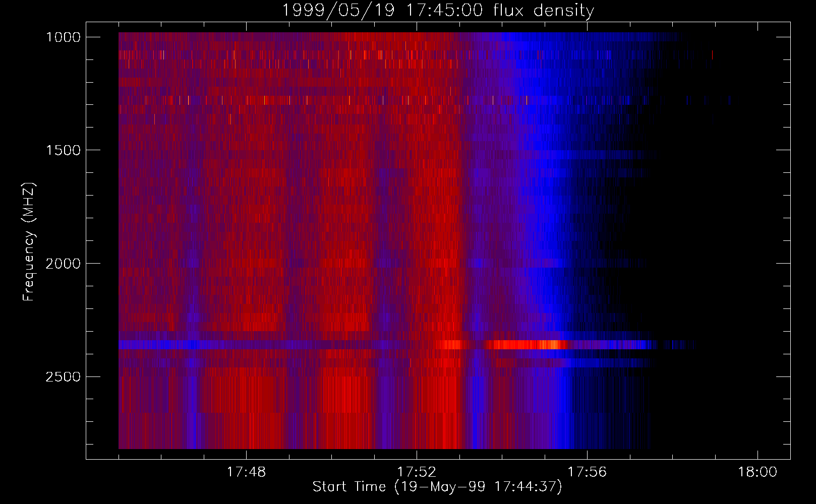The width and height of the screenshot is (816, 504).
Task: Click the plot title '1999/05/19 17:45:00 flux density'
Action: pyautogui.click(x=438, y=10)
